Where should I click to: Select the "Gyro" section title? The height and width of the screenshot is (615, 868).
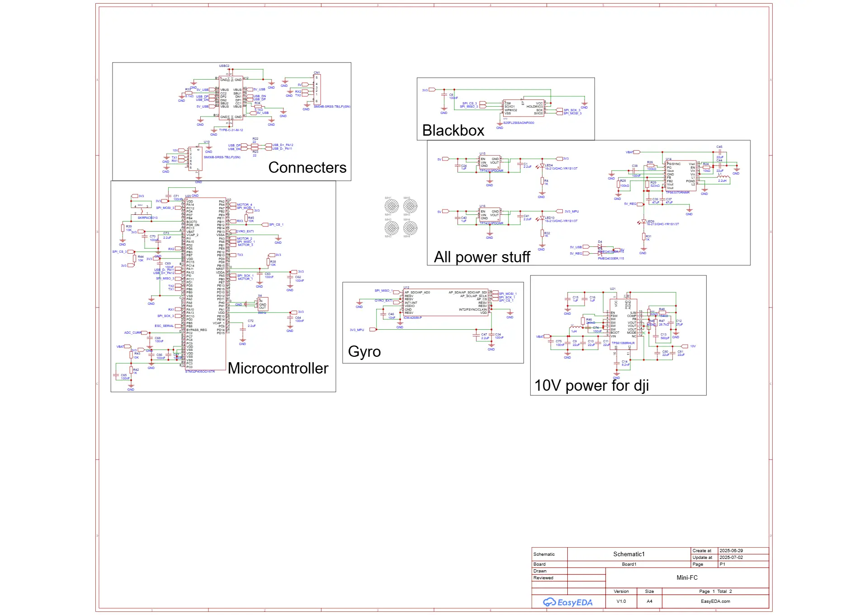(x=364, y=351)
